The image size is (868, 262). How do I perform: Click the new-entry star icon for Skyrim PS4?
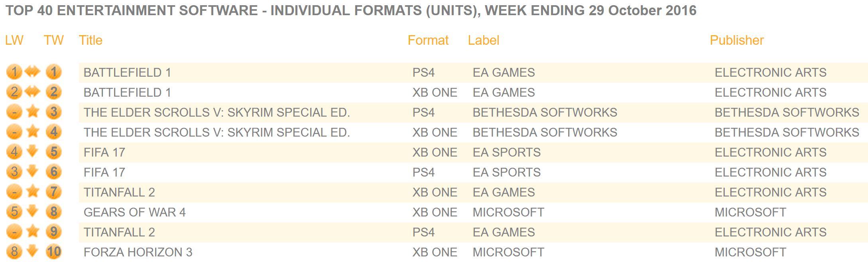coord(33,112)
